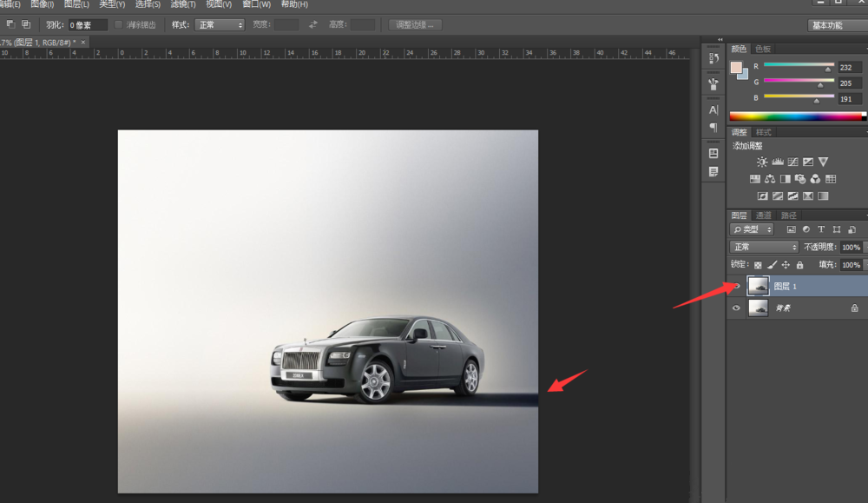
Task: Open the Paragraph panel icon
Action: pyautogui.click(x=713, y=127)
